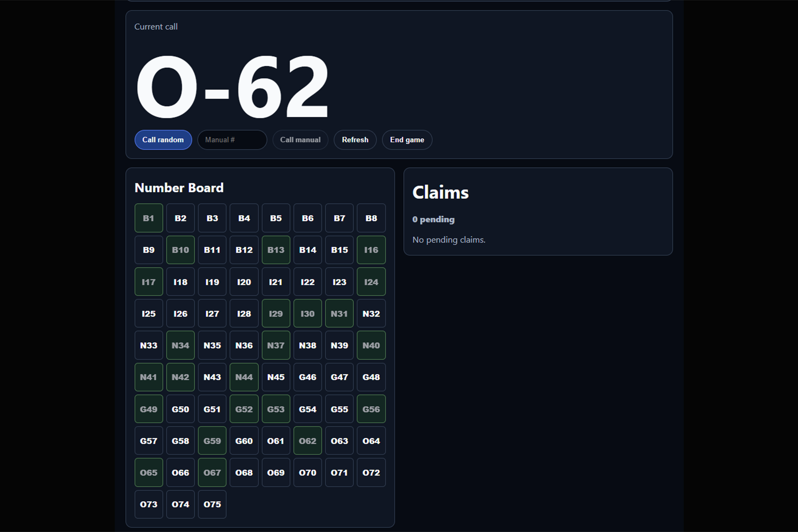Click the called O62 cell on the board
Image resolution: width=798 pixels, height=532 pixels.
(x=308, y=441)
